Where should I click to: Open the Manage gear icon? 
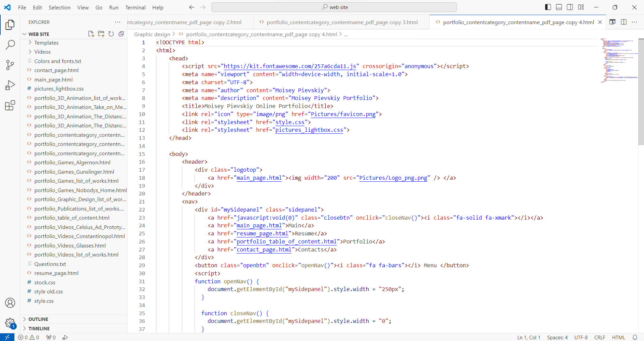coord(10,323)
